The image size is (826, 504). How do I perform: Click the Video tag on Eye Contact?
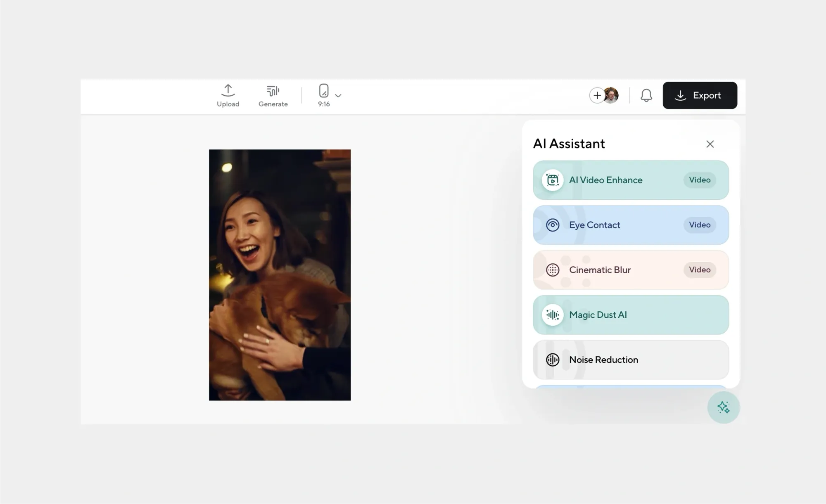coord(699,225)
